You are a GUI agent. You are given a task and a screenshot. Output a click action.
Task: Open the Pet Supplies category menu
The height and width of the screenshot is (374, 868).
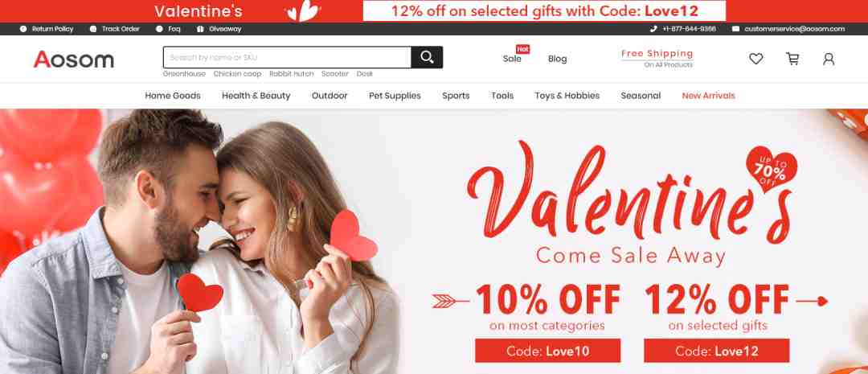click(x=395, y=96)
